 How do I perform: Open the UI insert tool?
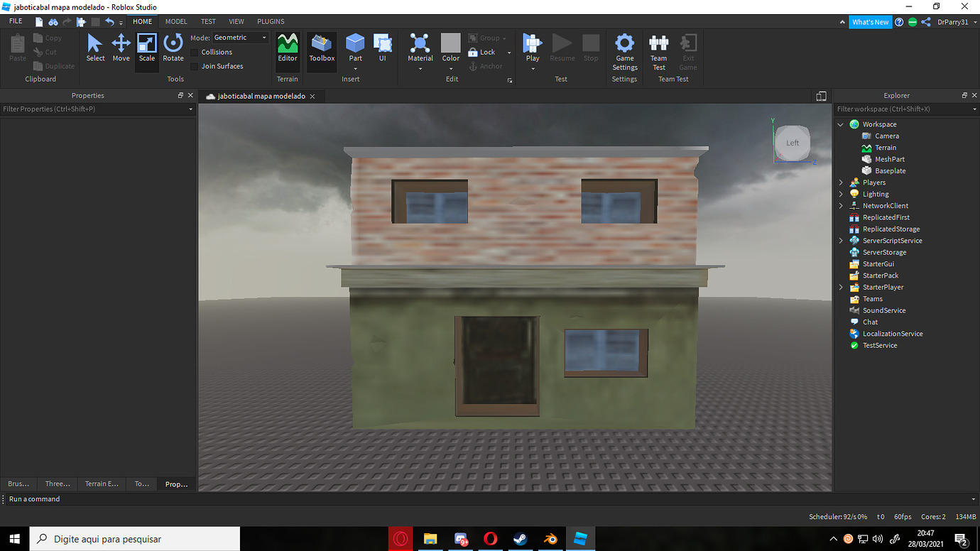(382, 48)
